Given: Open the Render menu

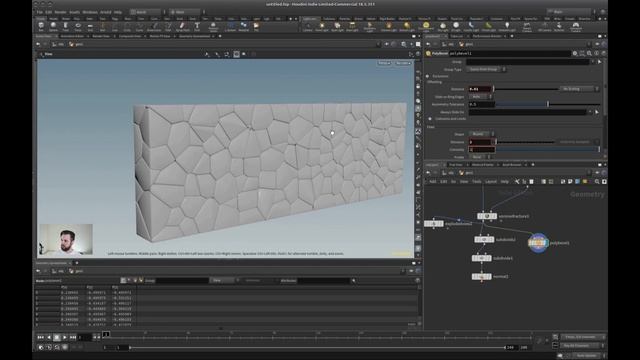Looking at the screenshot, I should point(60,12).
